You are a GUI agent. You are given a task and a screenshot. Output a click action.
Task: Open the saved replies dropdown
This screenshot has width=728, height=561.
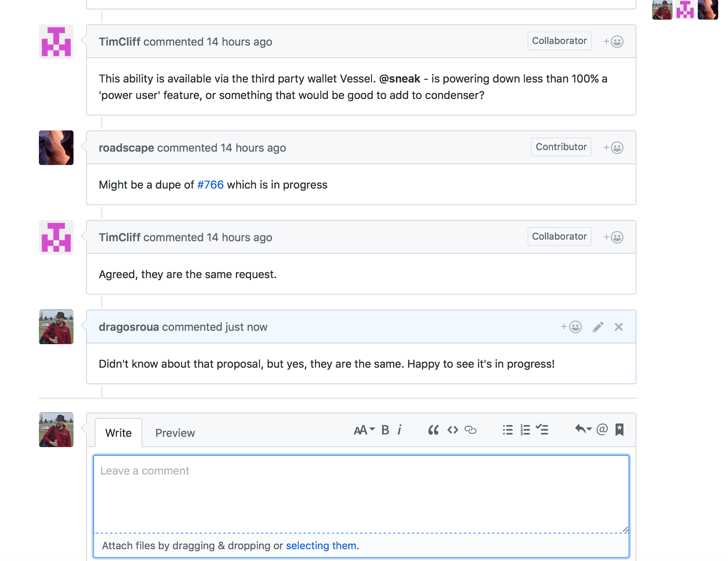(x=583, y=429)
